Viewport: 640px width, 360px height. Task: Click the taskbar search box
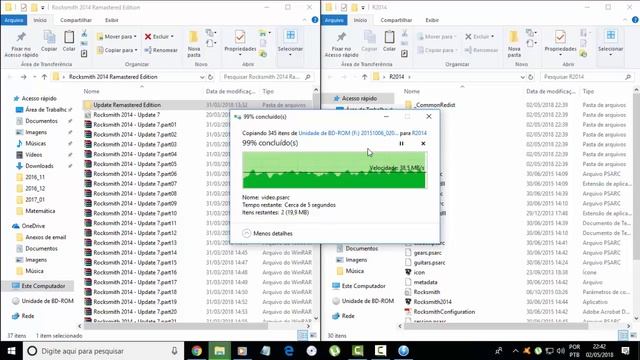[x=104, y=351]
